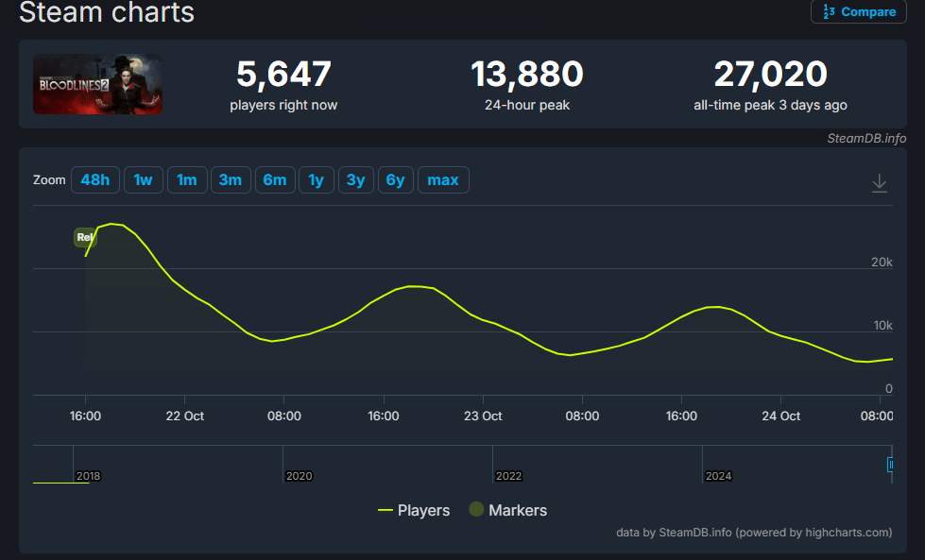Click the chart download icon
This screenshot has height=560, width=925.
(x=879, y=183)
